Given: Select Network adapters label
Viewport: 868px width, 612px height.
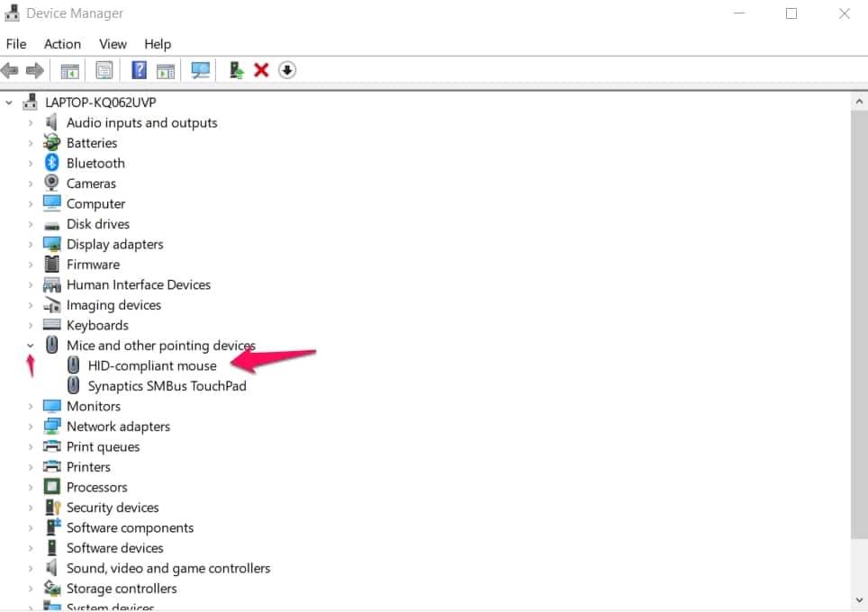Looking at the screenshot, I should (x=118, y=427).
